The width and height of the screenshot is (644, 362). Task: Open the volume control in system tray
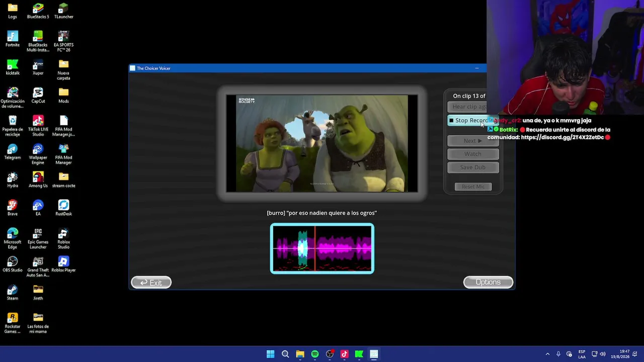tap(603, 354)
